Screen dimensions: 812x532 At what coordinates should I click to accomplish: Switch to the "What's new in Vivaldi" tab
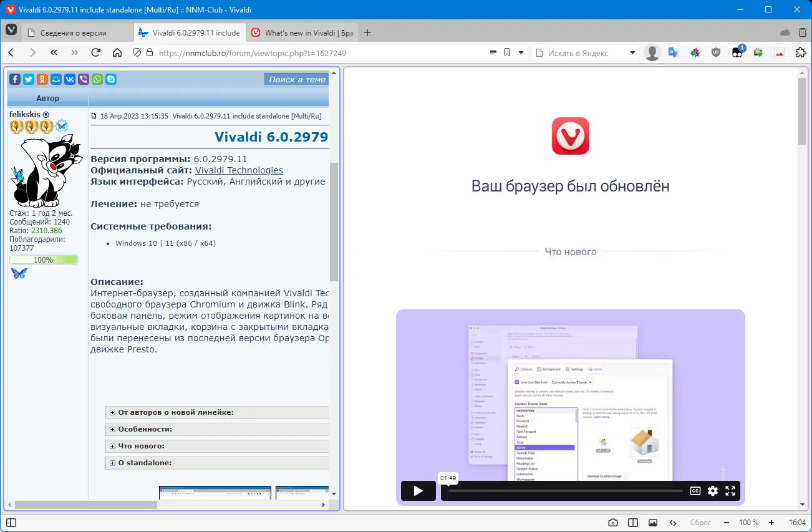coord(302,33)
